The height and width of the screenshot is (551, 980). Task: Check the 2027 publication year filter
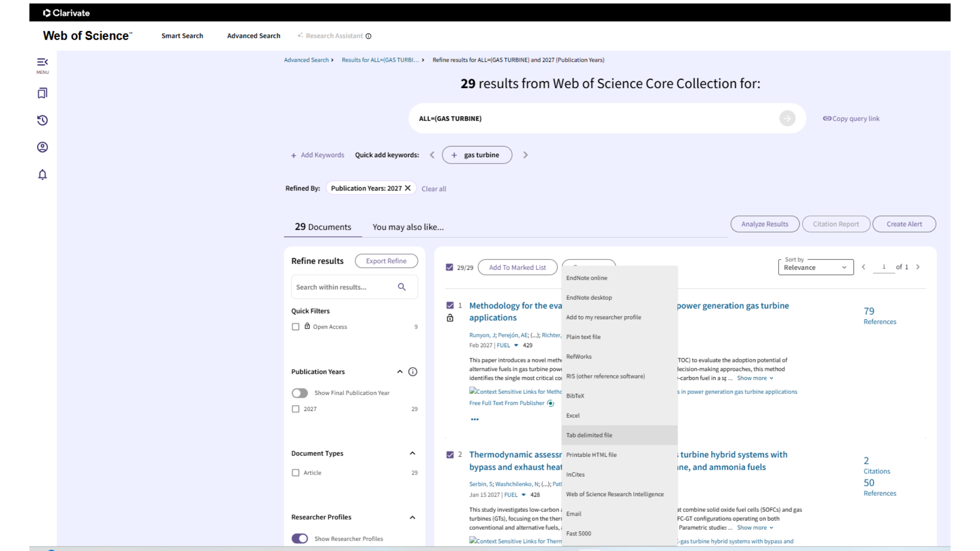pyautogui.click(x=295, y=409)
